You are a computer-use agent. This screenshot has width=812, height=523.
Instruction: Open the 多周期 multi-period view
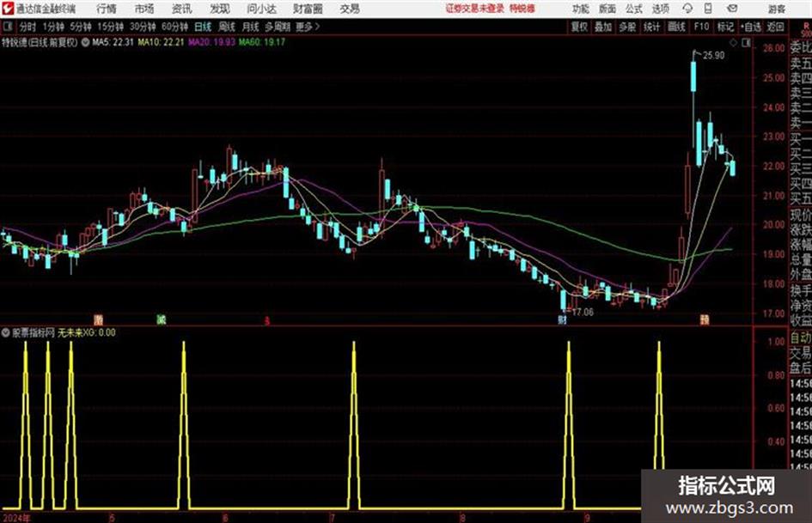278,27
